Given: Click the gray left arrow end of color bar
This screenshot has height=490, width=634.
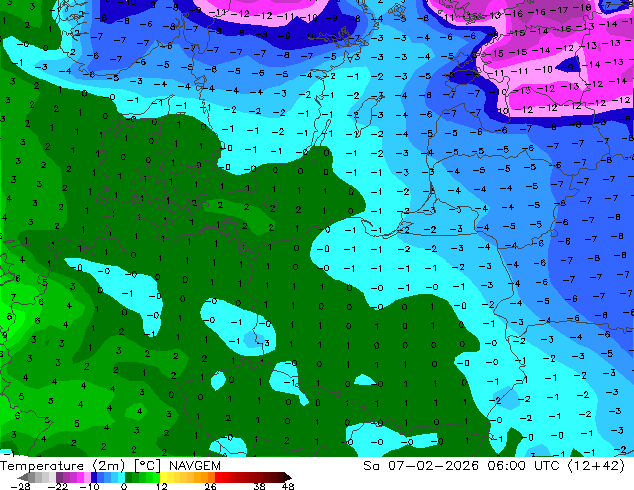Looking at the screenshot, I should pyautogui.click(x=23, y=477).
